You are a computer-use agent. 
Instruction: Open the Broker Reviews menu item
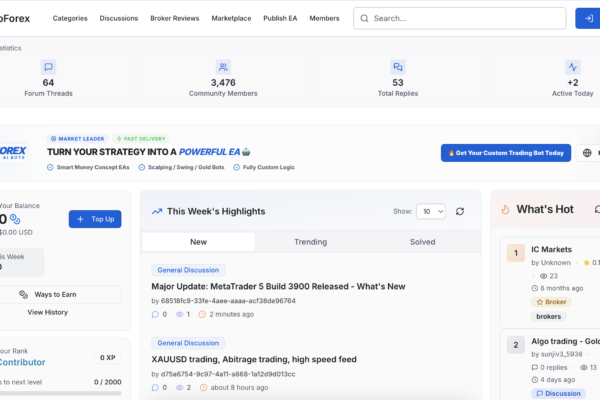174,18
